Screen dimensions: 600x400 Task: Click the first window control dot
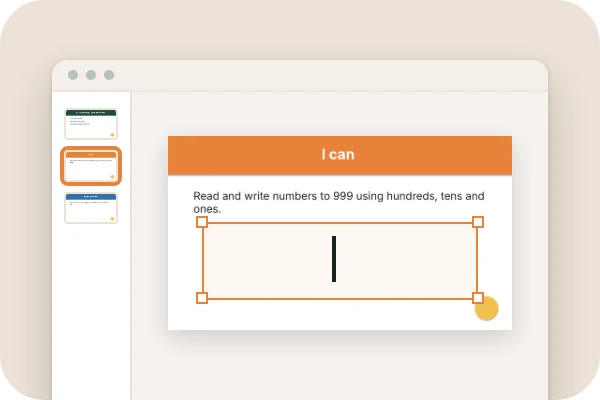[73, 75]
